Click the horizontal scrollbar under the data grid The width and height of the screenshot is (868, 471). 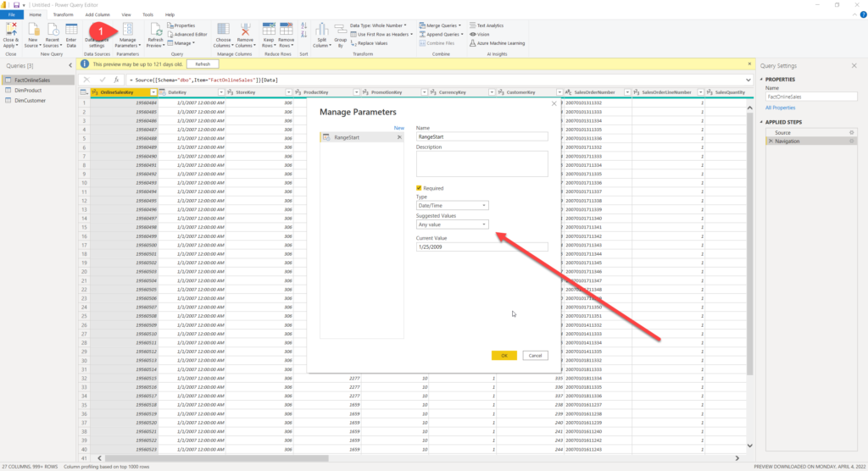coord(217,458)
